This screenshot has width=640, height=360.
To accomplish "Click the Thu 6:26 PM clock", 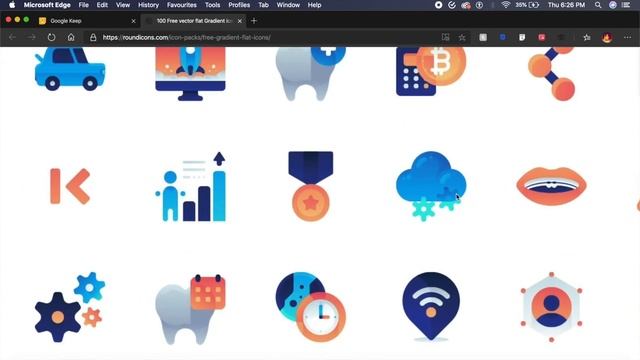I will (567, 5).
